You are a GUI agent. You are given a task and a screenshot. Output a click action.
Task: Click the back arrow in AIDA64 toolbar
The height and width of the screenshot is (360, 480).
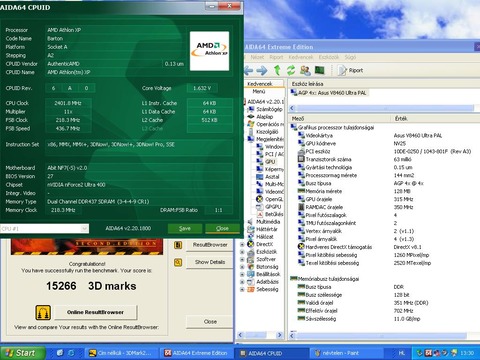tap(248, 70)
